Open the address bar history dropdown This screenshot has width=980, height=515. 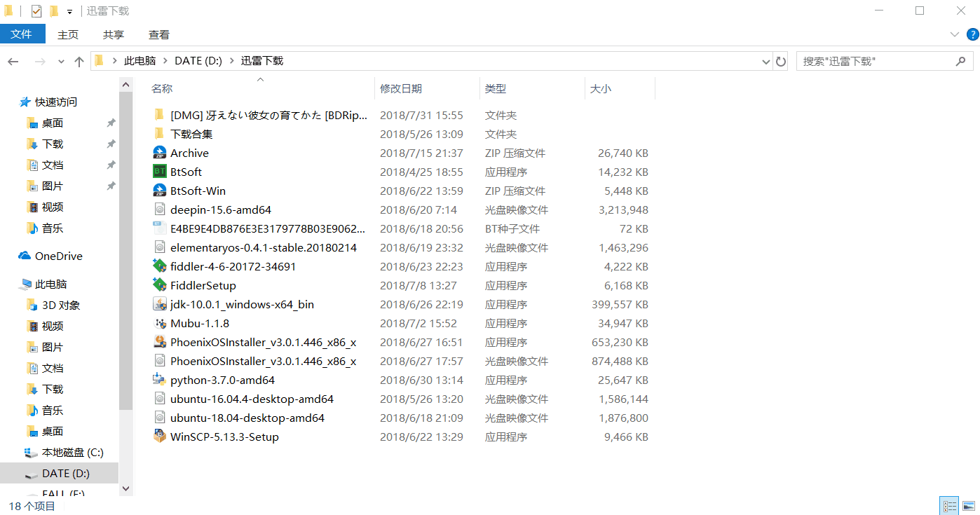click(x=765, y=62)
